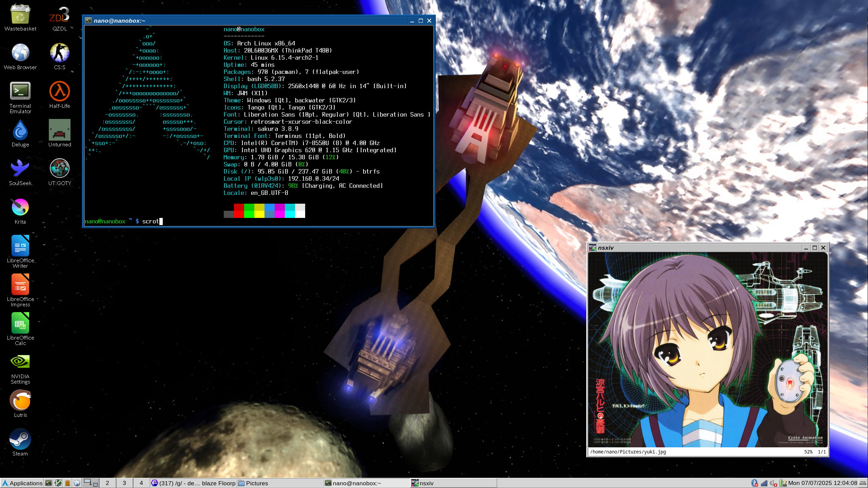Click the 'en_GB.UTF-8' locale text
Screen dimensions: 868x488
pos(270,193)
